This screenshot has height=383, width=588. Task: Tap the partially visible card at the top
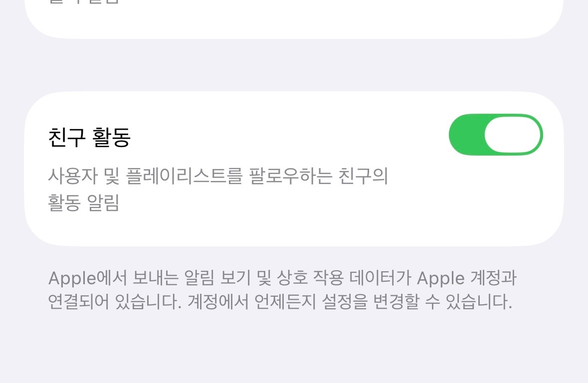[294, 19]
